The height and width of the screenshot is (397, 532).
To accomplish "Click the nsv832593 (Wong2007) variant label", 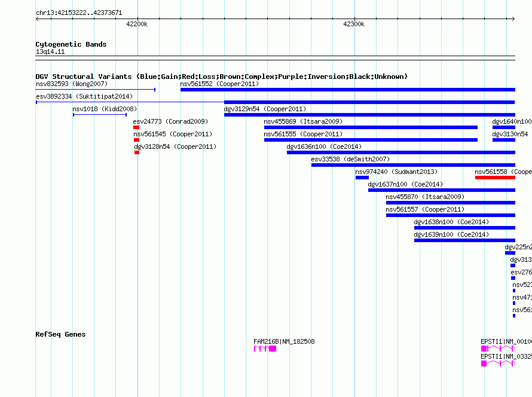I will 72,84.
